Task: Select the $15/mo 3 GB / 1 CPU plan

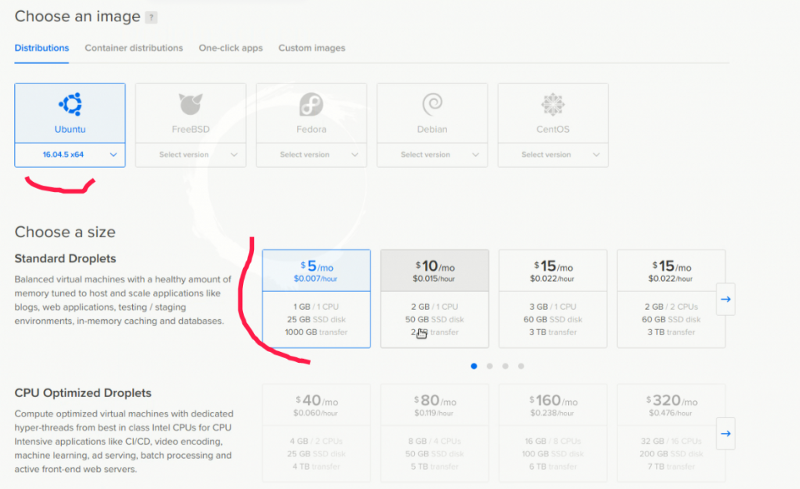Action: 553,299
